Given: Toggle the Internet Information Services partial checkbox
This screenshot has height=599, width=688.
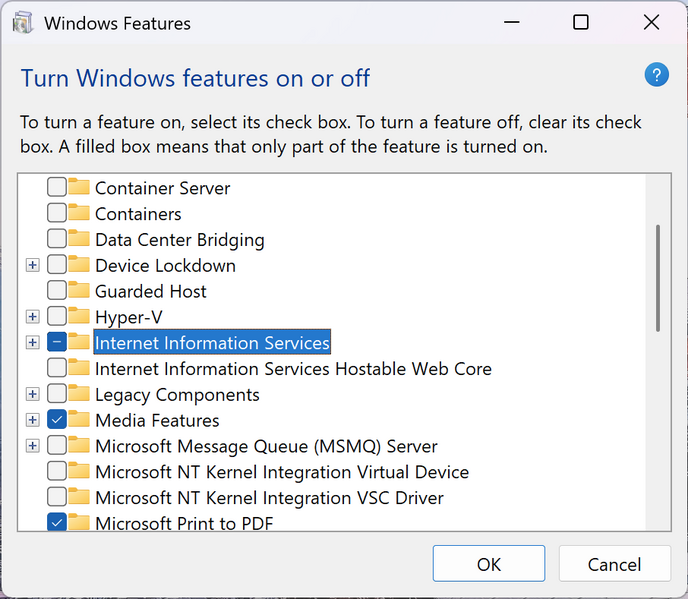Looking at the screenshot, I should (57, 342).
